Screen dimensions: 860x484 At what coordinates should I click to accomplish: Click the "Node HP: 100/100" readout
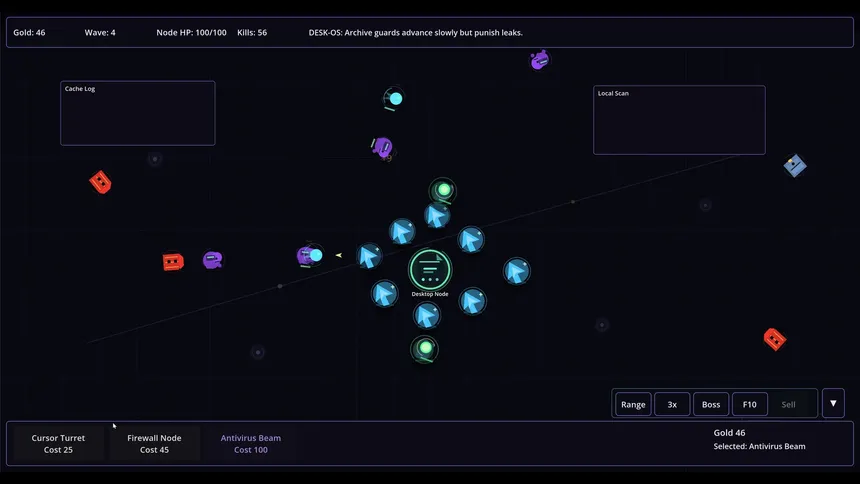[191, 32]
